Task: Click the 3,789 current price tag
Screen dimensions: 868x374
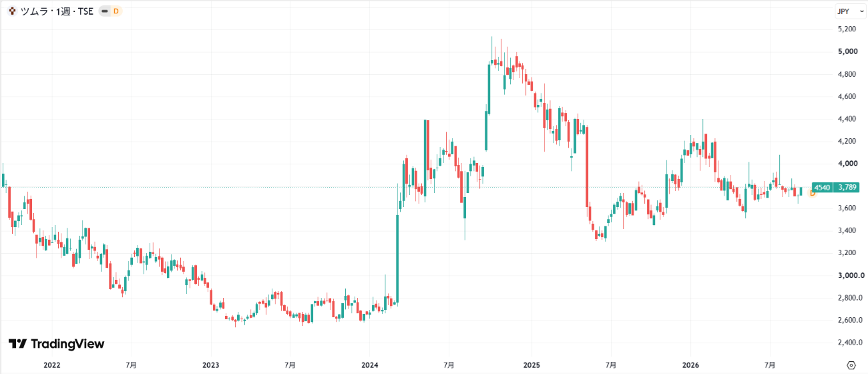Action: (x=847, y=188)
